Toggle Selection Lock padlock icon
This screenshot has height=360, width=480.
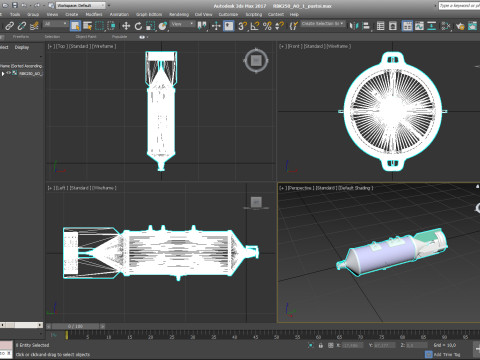(321, 345)
